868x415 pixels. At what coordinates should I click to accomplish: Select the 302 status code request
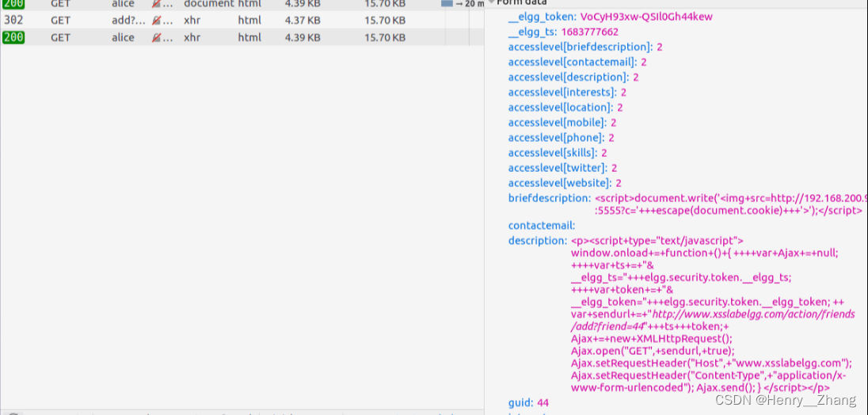(13, 21)
